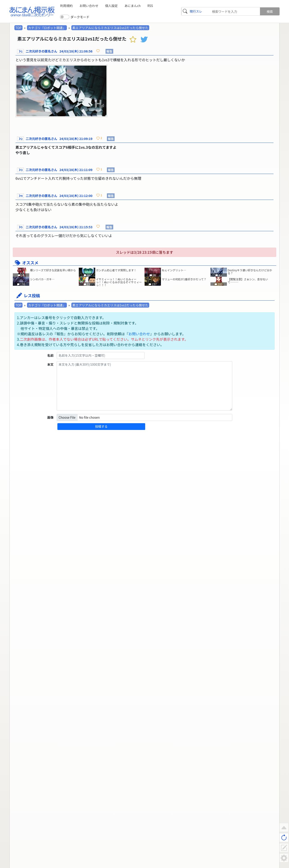Click Choose File for image upload
Image resolution: width=289 pixels, height=868 pixels.
pos(67,418)
